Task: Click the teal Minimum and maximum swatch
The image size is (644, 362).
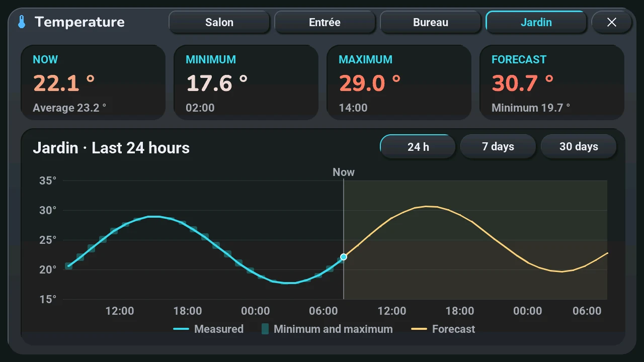Action: coord(265,329)
